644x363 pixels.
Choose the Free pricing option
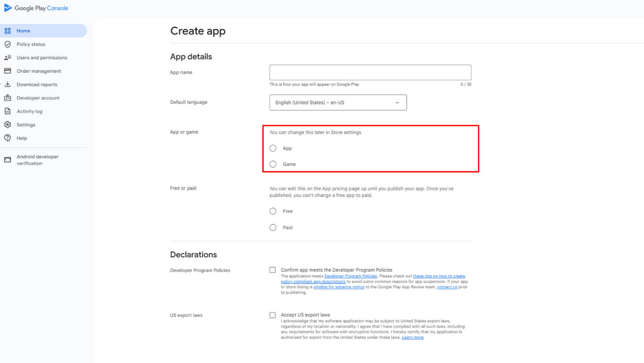pyautogui.click(x=273, y=211)
